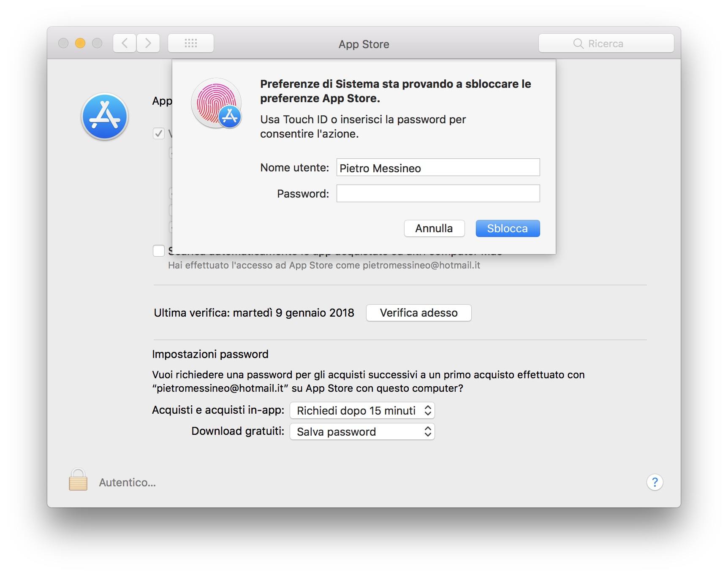Image resolution: width=728 pixels, height=575 pixels.
Task: Show all preferences grid button
Action: tap(191, 43)
